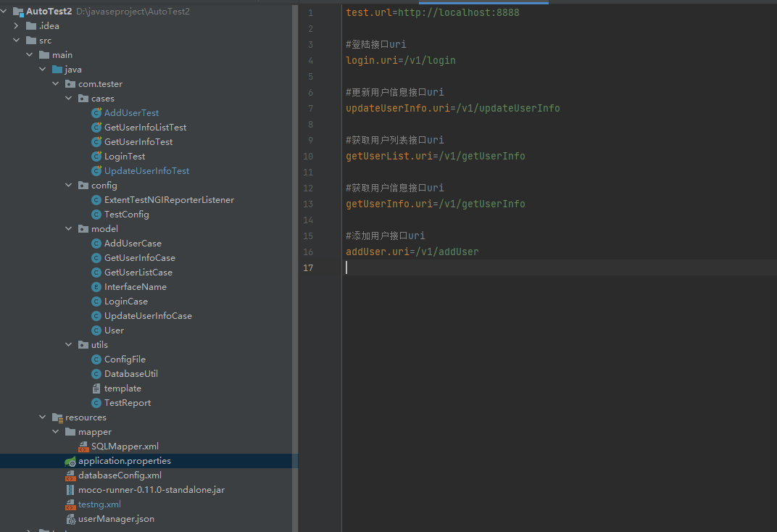The height and width of the screenshot is (532, 777).
Task: Click the template file icon
Action: coord(96,388)
